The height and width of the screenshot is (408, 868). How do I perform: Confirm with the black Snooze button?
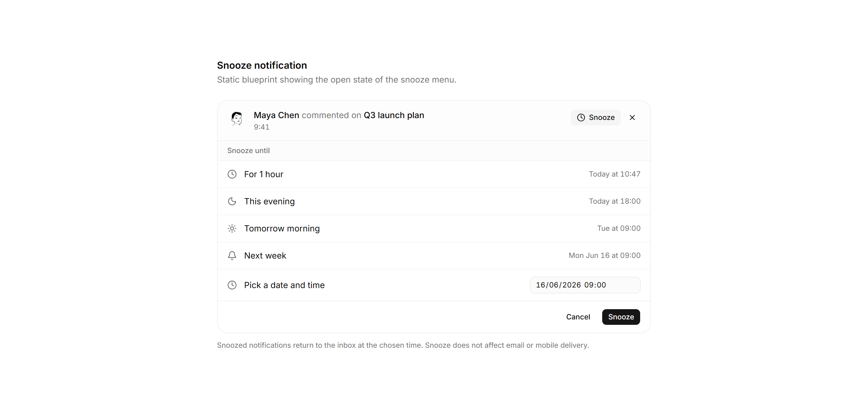coord(621,317)
